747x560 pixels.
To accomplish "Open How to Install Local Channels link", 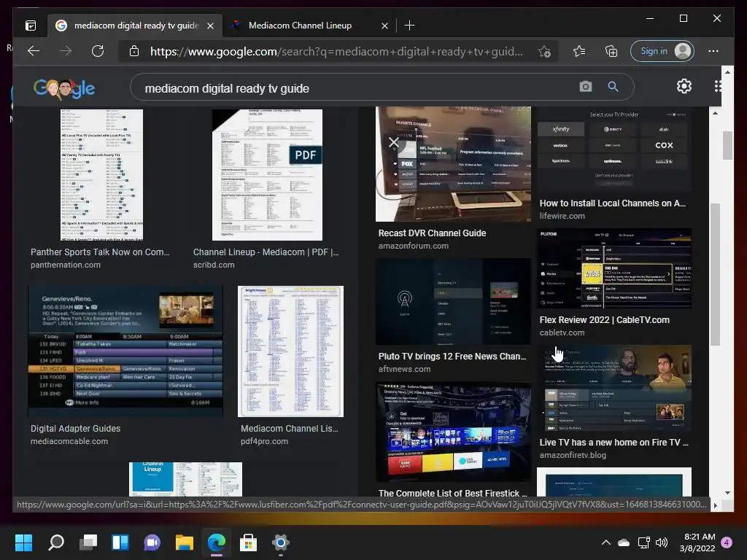I will point(612,203).
